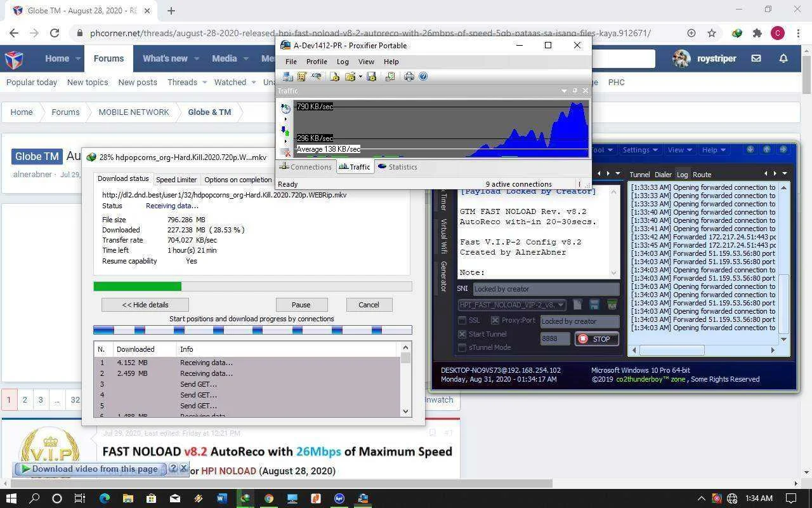Screen dimensions: 812x508
Task: Click Open Profile folder icon in Proxifier
Action: [x=350, y=76]
